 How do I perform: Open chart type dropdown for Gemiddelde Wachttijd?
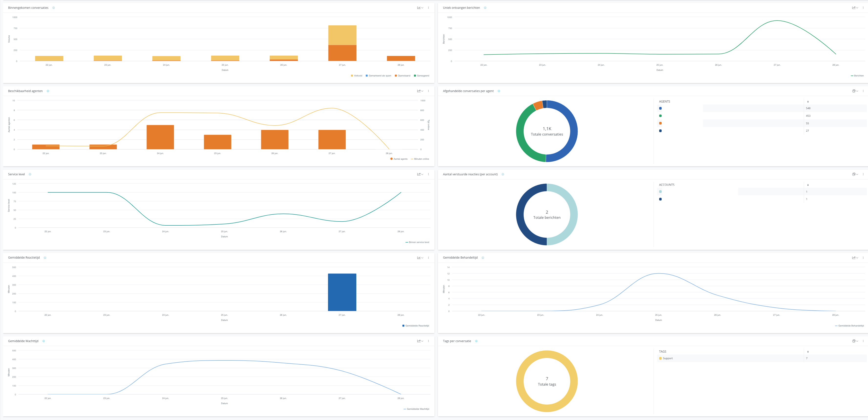coord(420,341)
